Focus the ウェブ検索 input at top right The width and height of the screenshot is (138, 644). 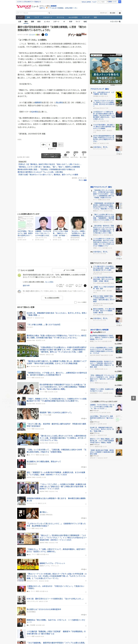tap(102, 2)
